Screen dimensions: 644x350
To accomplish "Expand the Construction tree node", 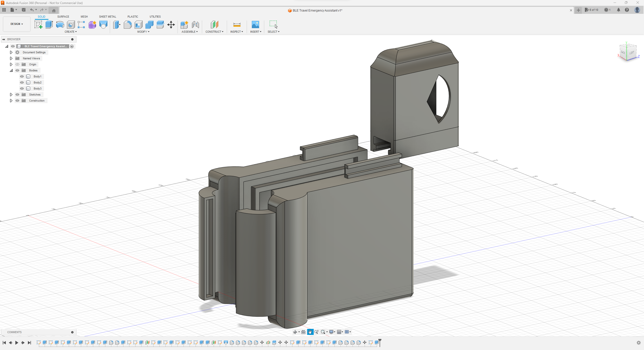I will (11, 100).
